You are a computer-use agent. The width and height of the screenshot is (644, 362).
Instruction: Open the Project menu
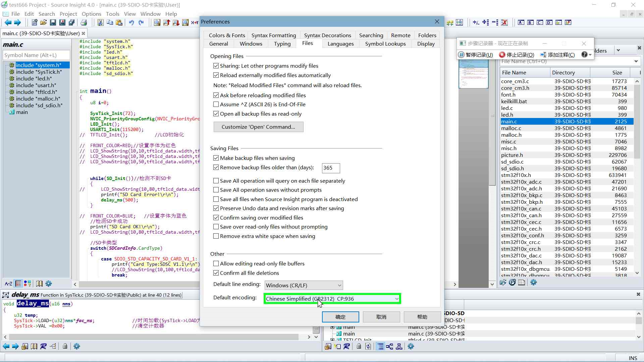point(68,14)
